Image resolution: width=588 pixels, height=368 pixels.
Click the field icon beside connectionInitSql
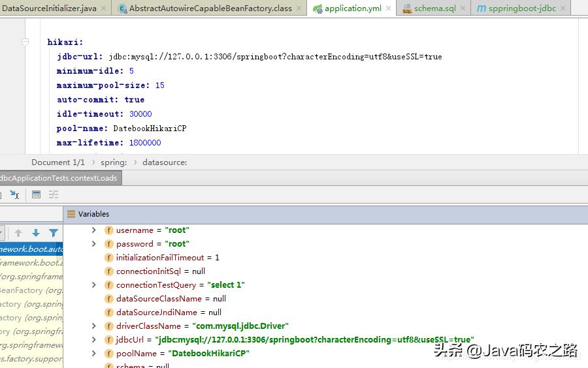(x=108, y=271)
